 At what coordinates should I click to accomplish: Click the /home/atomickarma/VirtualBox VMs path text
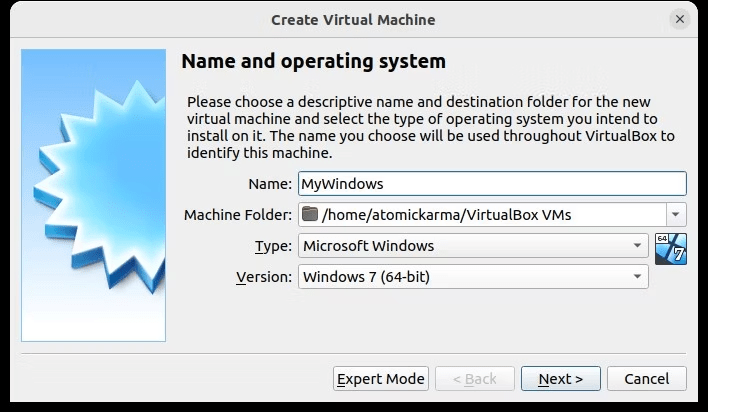tap(447, 215)
